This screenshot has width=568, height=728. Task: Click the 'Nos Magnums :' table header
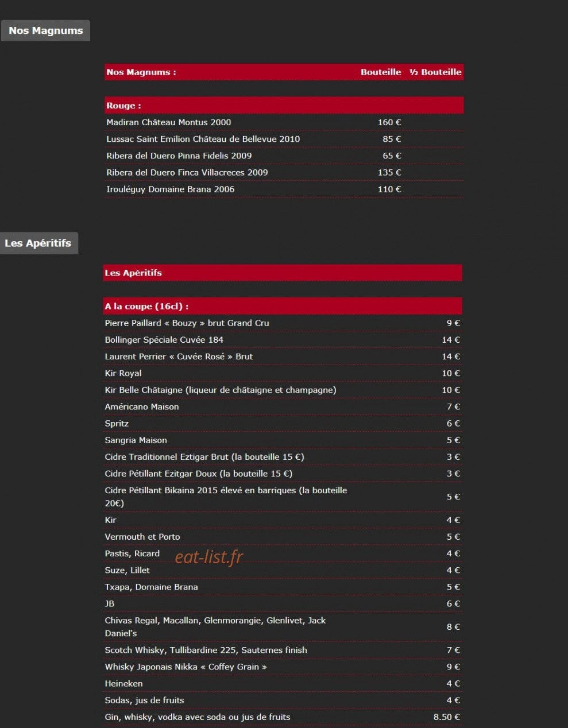click(x=141, y=72)
